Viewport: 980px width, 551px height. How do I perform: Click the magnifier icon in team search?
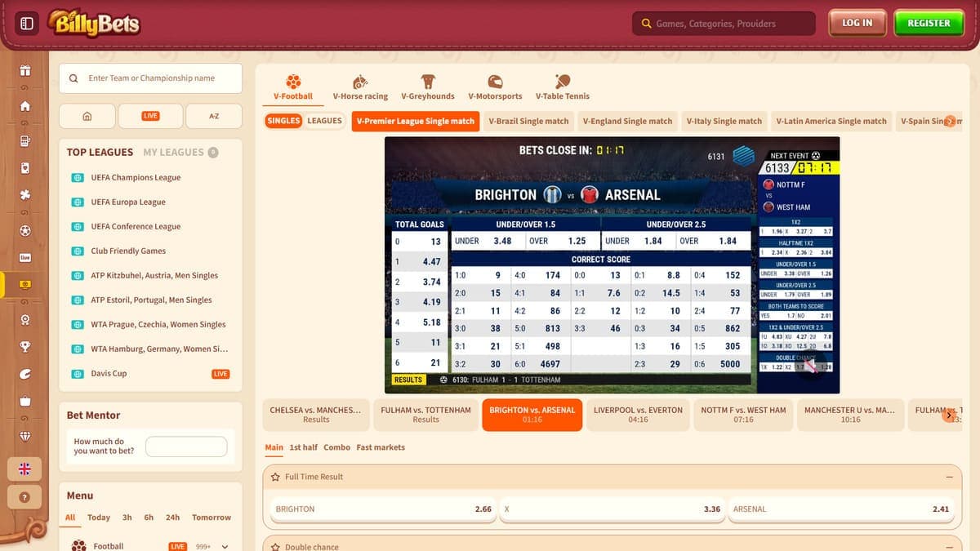pos(73,78)
